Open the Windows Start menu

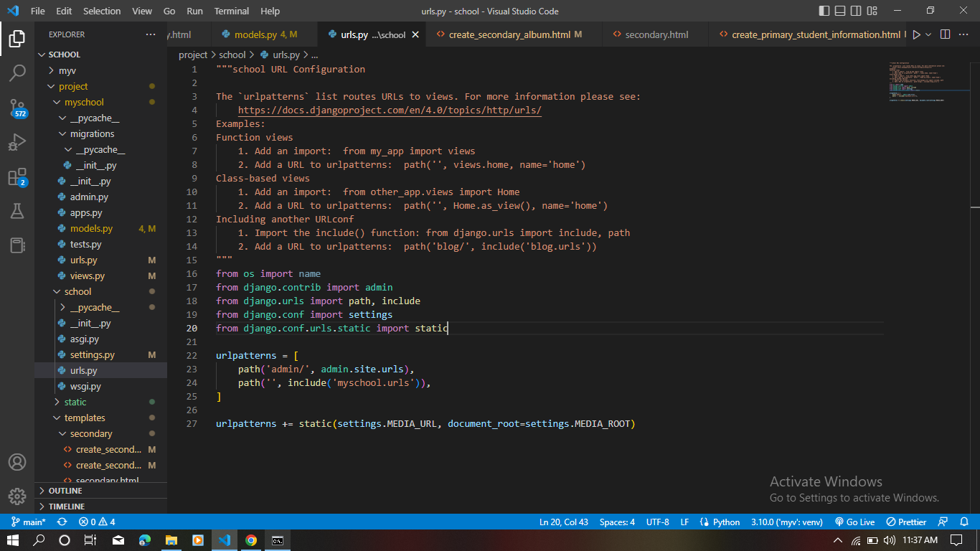tap(13, 540)
